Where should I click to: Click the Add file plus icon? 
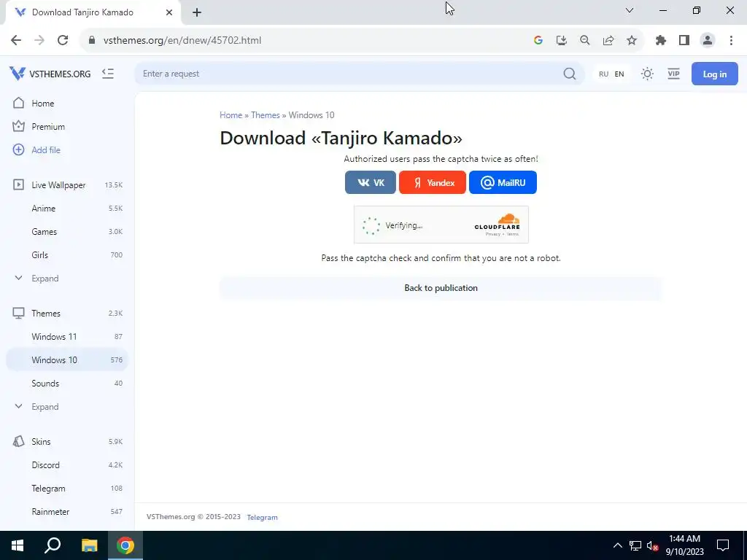(x=18, y=149)
